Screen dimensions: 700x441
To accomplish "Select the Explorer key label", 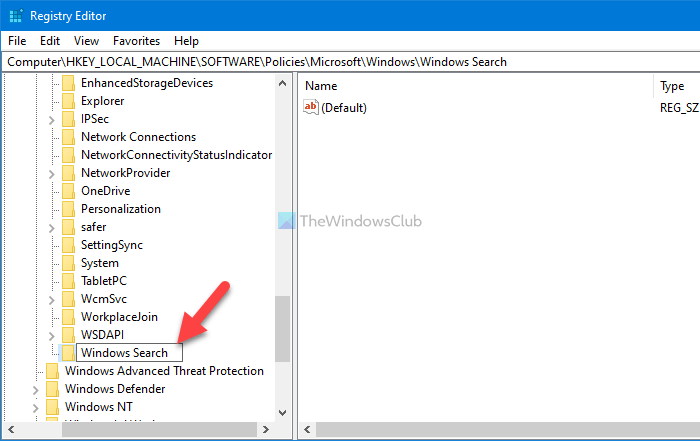I will point(103,101).
